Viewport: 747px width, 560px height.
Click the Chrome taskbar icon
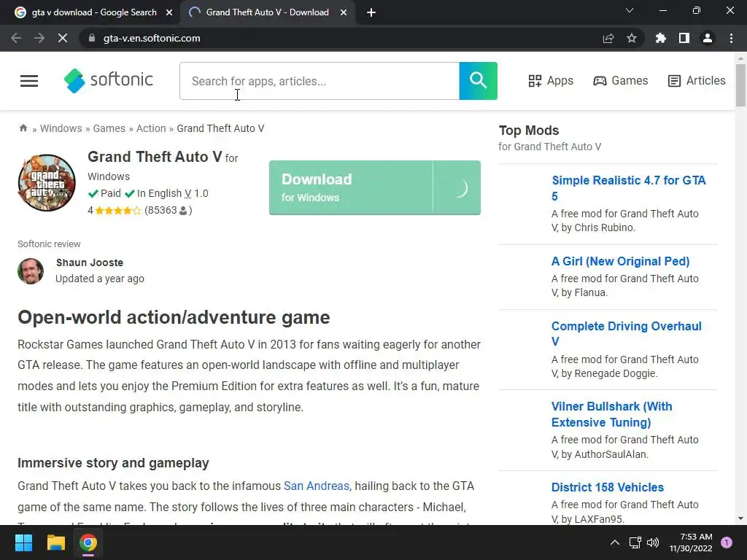click(88, 542)
